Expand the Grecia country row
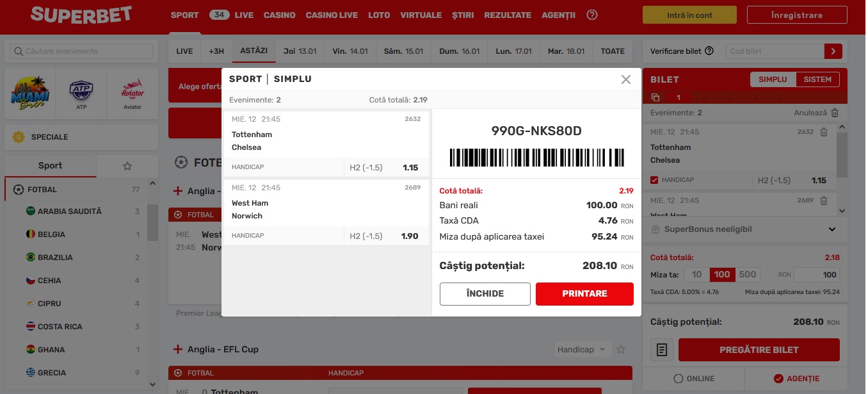868x394 pixels. [76, 373]
